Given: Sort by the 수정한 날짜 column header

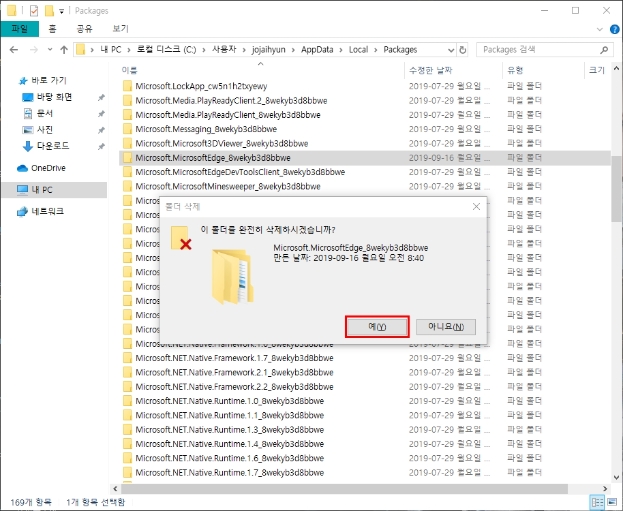Looking at the screenshot, I should coord(431,70).
